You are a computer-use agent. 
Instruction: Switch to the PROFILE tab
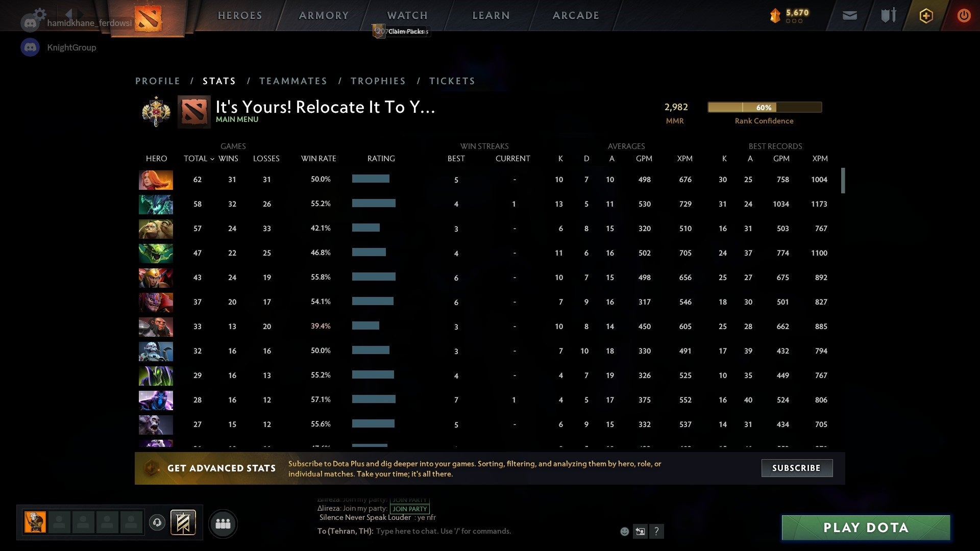tap(157, 81)
